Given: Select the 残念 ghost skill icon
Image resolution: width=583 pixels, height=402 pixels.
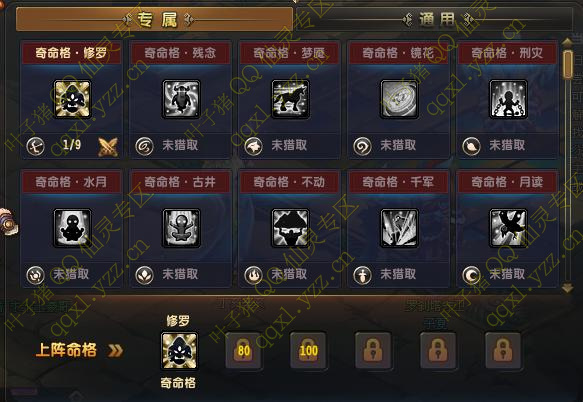Looking at the screenshot, I should [181, 99].
